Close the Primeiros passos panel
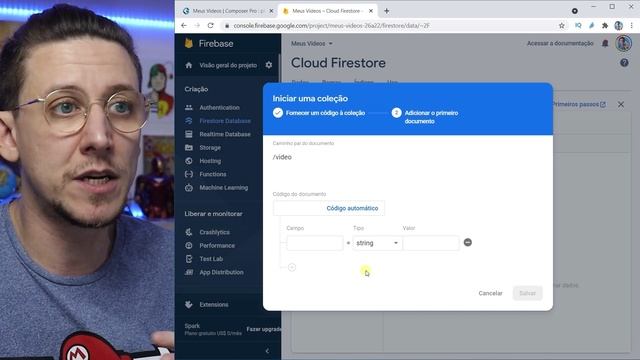This screenshot has width=640, height=360. (621, 104)
